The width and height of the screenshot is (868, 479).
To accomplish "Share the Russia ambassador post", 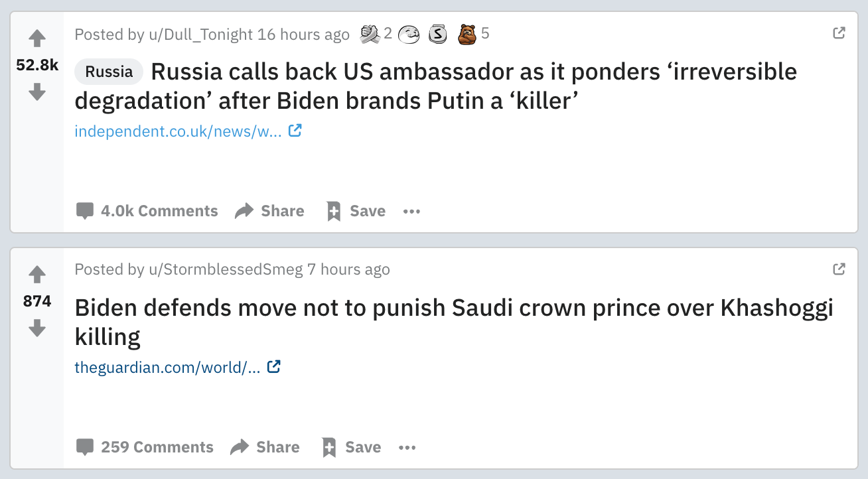I will pyautogui.click(x=269, y=212).
